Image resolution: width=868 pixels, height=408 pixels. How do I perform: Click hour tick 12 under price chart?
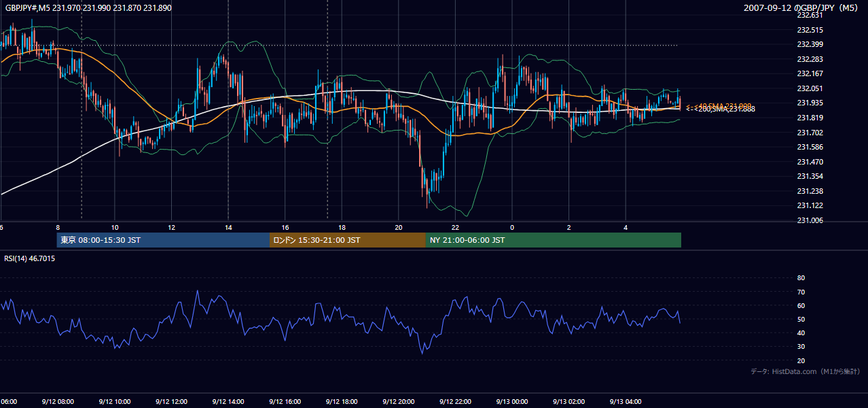171,228
